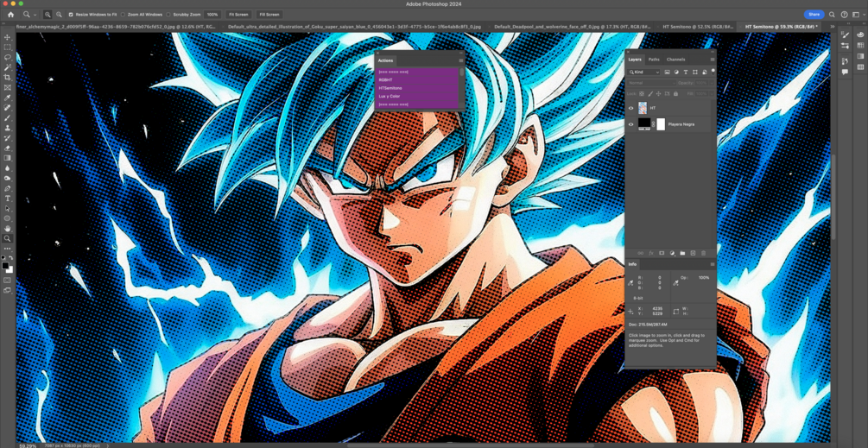The image size is (868, 448).
Task: Create a new layer group
Action: tap(682, 253)
